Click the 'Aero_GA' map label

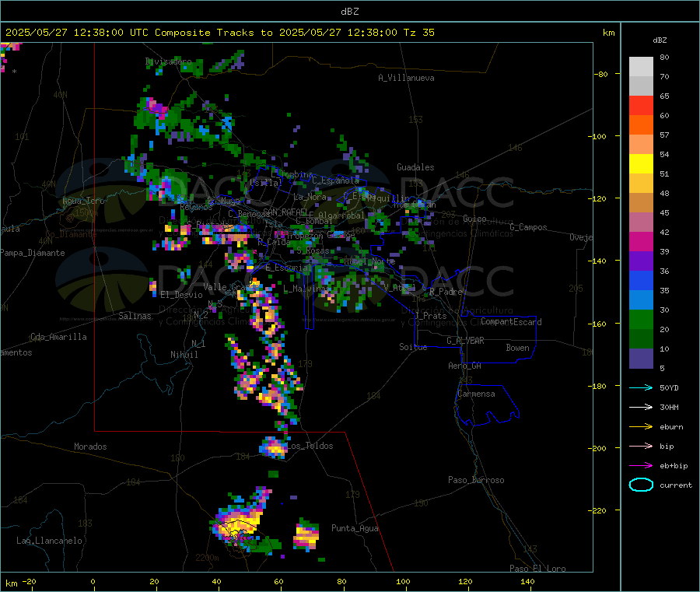(465, 366)
